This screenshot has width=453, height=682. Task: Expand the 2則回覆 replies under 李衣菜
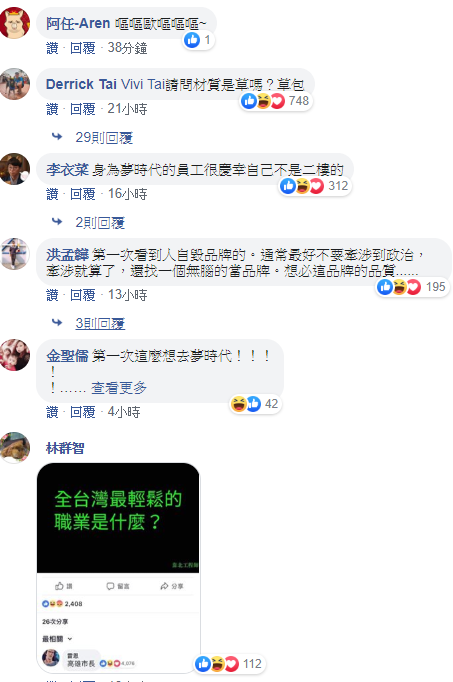(100, 223)
